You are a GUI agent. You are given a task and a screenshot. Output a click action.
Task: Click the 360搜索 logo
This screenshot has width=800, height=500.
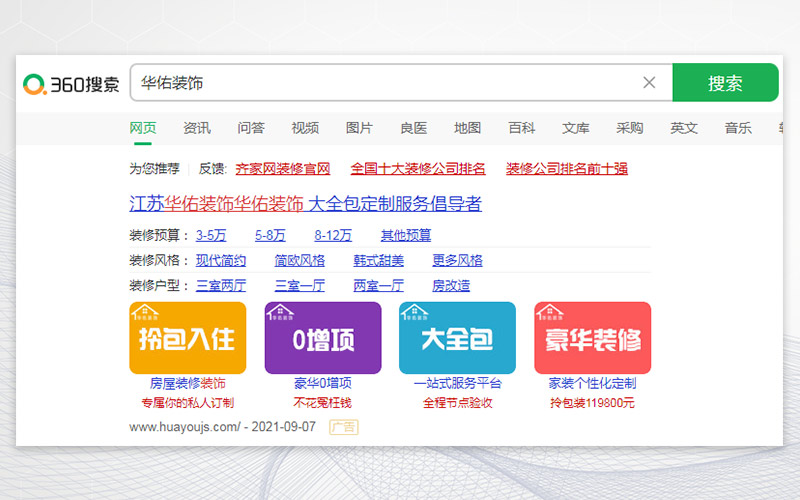click(71, 84)
